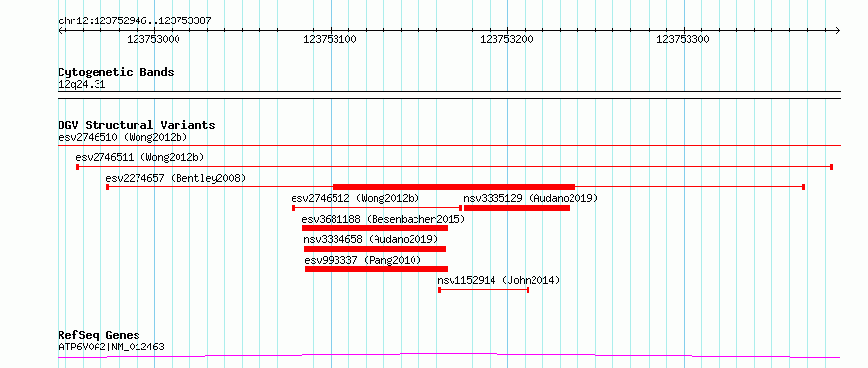Click the thick red bar of esv2274657
The height and width of the screenshot is (368, 868).
click(454, 187)
